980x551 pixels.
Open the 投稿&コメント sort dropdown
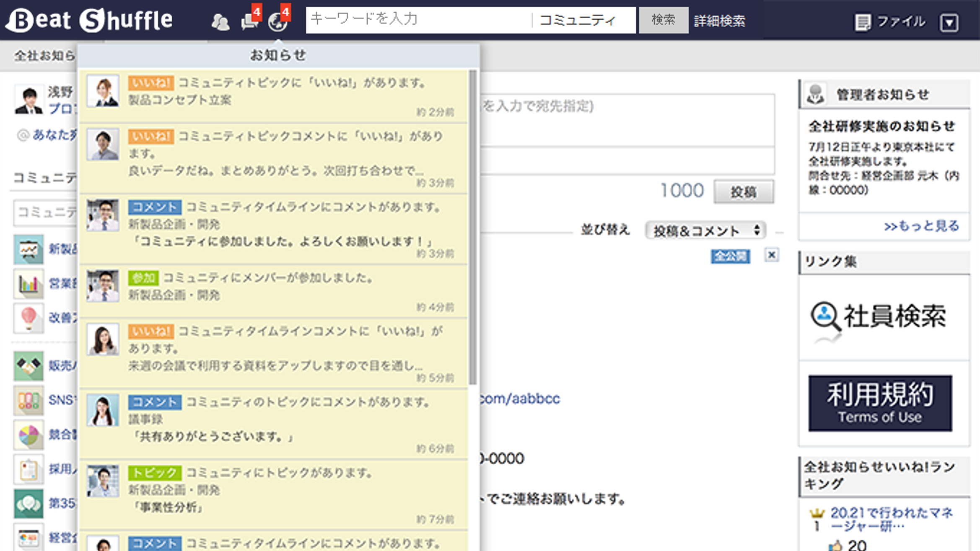click(x=706, y=230)
